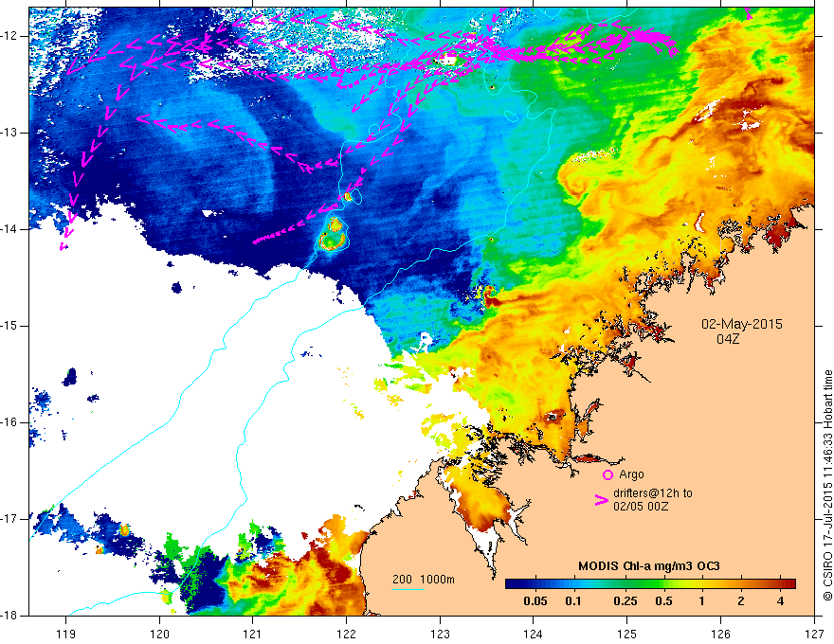Screen dimensions: 834x644
Task: Click latitude axis label '-16'
Action: (9, 422)
